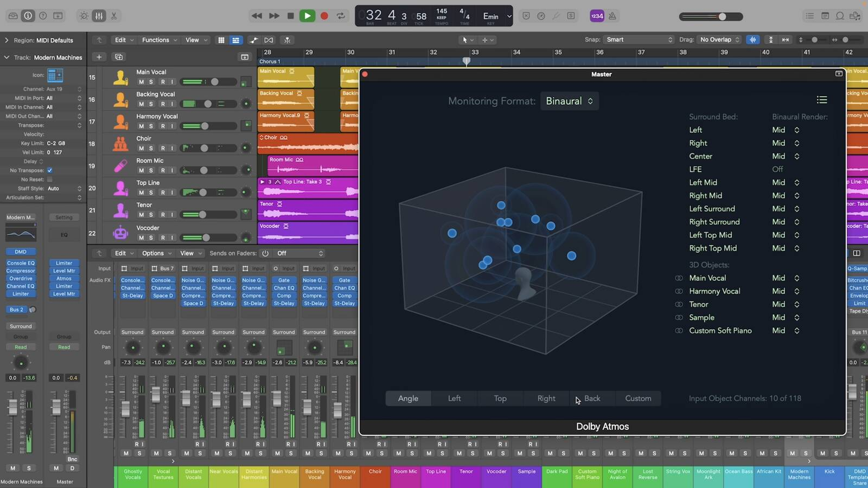
Task: Click the Mixer button in the control bar
Action: tap(99, 16)
